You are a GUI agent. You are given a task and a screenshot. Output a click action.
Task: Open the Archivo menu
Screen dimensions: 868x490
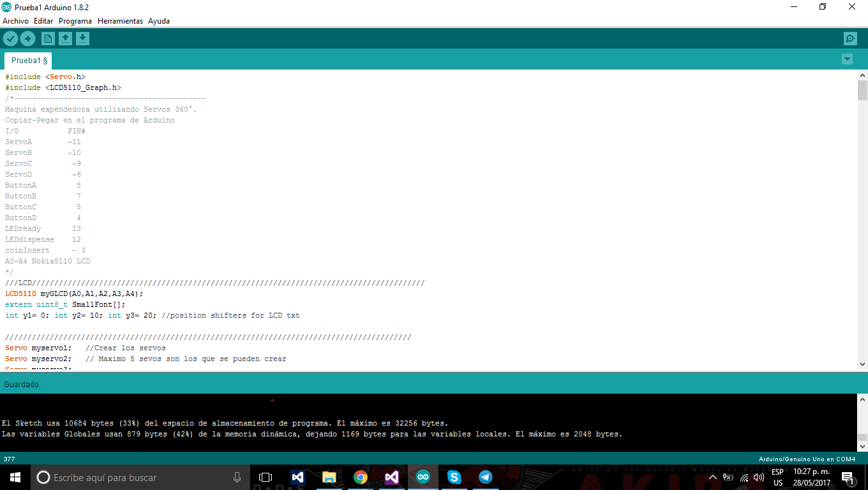15,21
